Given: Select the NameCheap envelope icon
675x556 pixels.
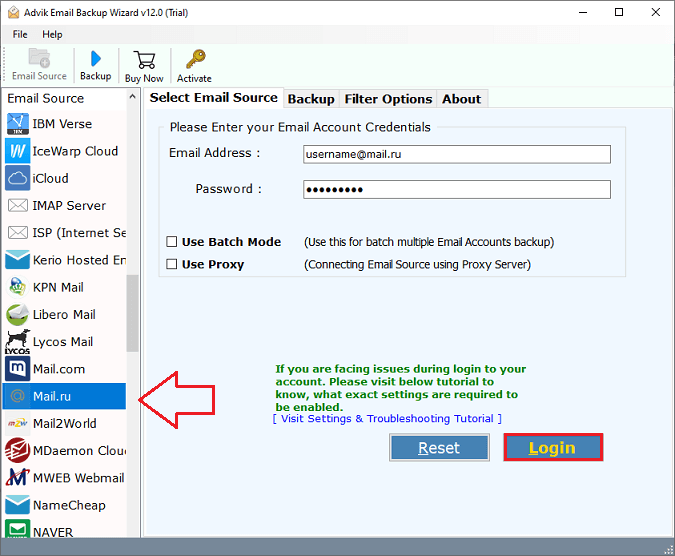Looking at the screenshot, I should click(x=18, y=505).
